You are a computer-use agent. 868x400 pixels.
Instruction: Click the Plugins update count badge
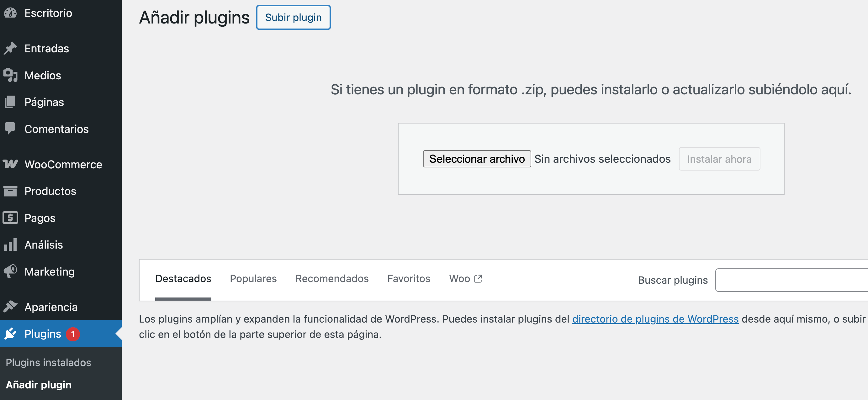[x=72, y=334]
